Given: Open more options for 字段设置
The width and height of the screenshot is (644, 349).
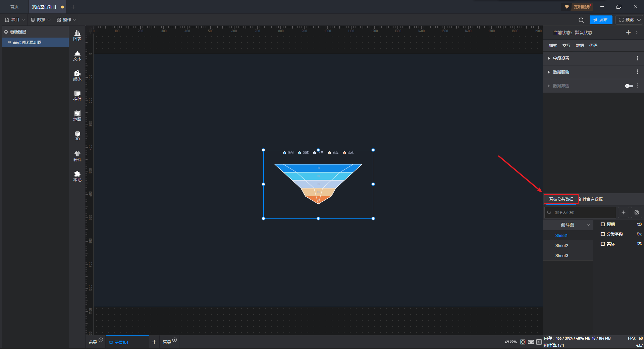Looking at the screenshot, I should 638,58.
